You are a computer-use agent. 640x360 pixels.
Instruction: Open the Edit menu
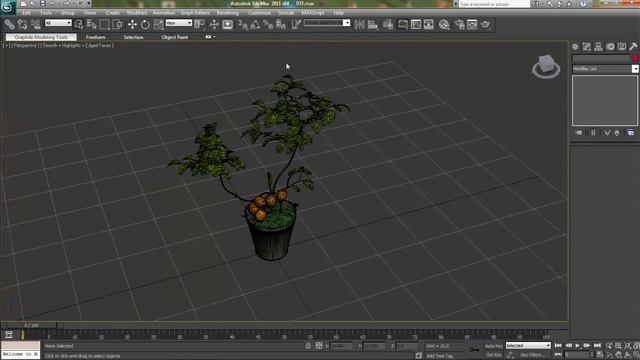point(27,13)
